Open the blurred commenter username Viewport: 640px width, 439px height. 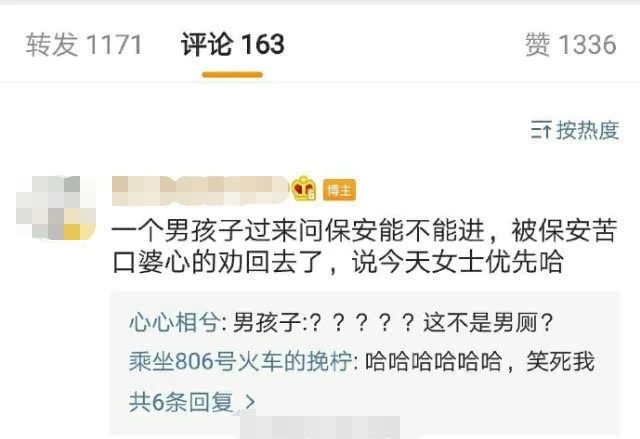click(x=200, y=190)
